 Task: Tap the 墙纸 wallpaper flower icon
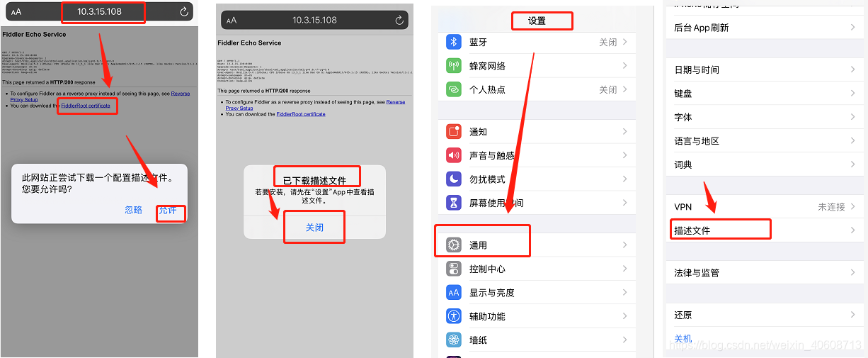point(454,340)
